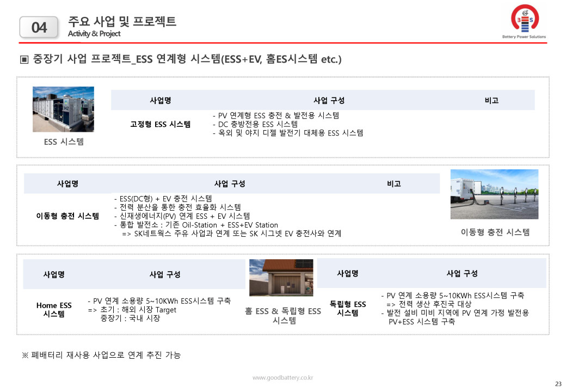
Task: Click the 사업 구성 header in 이동형 table
Action: 230,183
